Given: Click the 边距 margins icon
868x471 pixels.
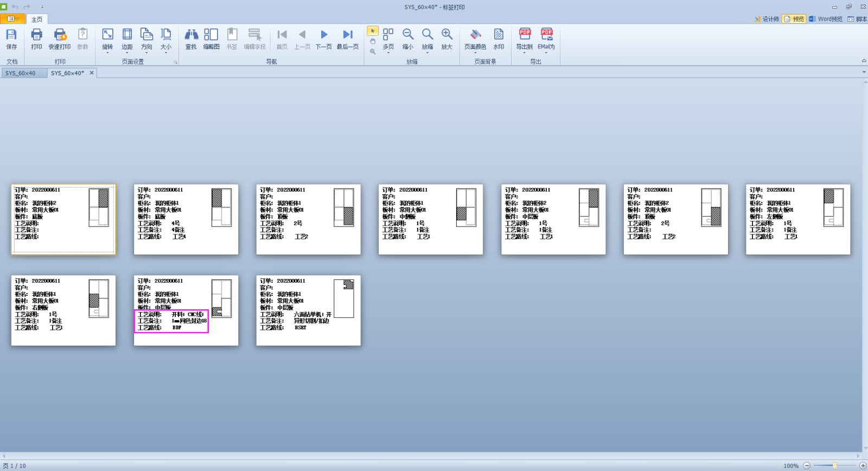Looking at the screenshot, I should tap(127, 34).
